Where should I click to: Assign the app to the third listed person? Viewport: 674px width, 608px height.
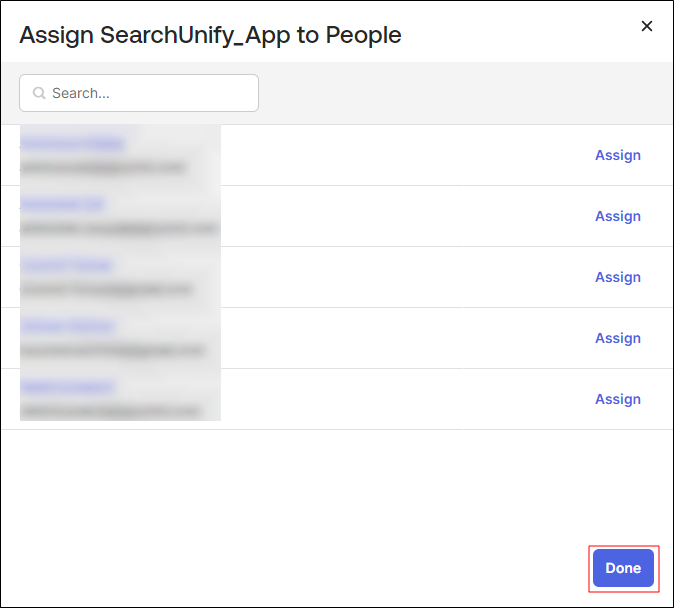(618, 277)
